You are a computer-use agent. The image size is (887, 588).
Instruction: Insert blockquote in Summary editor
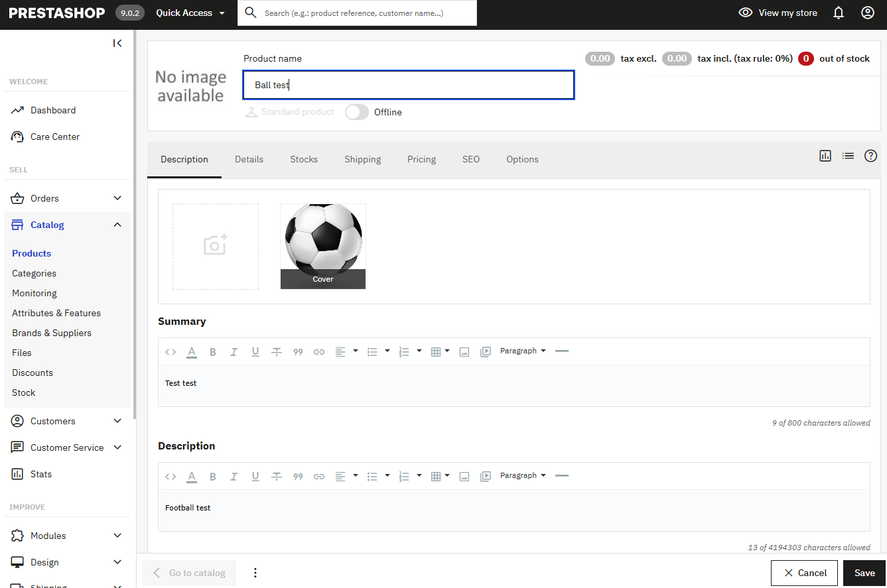[298, 352]
